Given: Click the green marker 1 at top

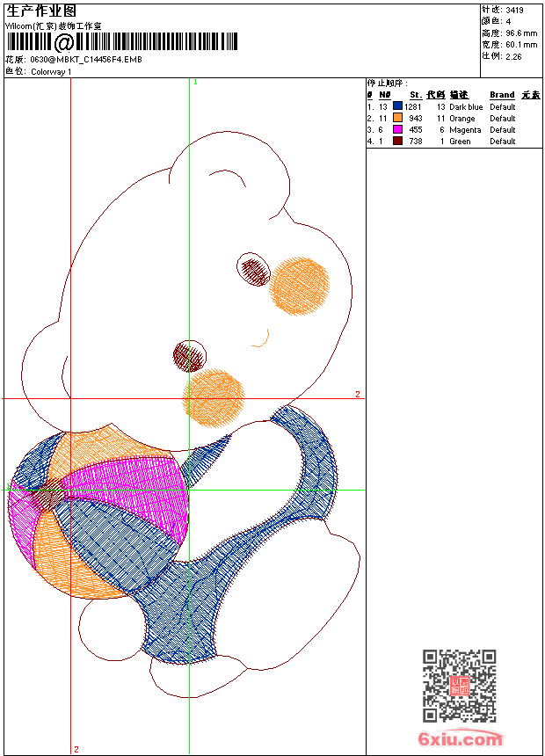Looking at the screenshot, I should (195, 83).
